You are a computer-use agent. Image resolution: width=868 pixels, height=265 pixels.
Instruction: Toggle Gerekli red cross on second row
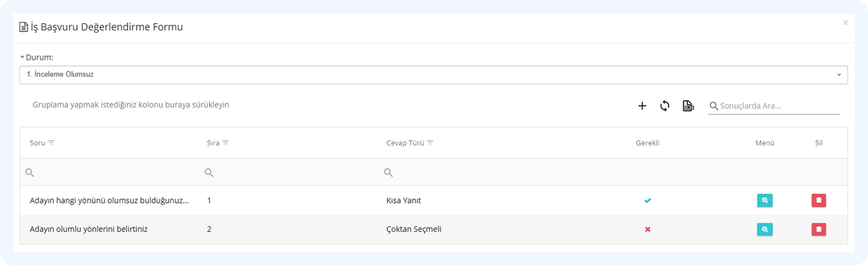(x=647, y=229)
